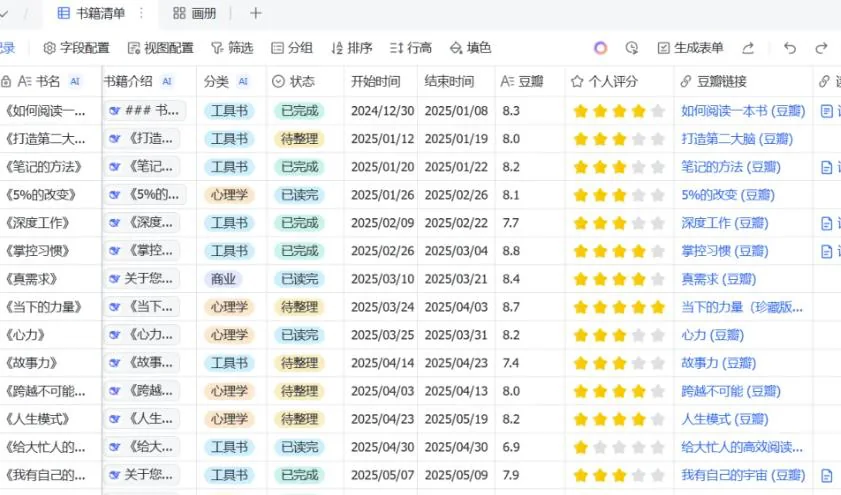This screenshot has width=841, height=495.
Task: Select the 结束时间 column header
Action: [456, 82]
